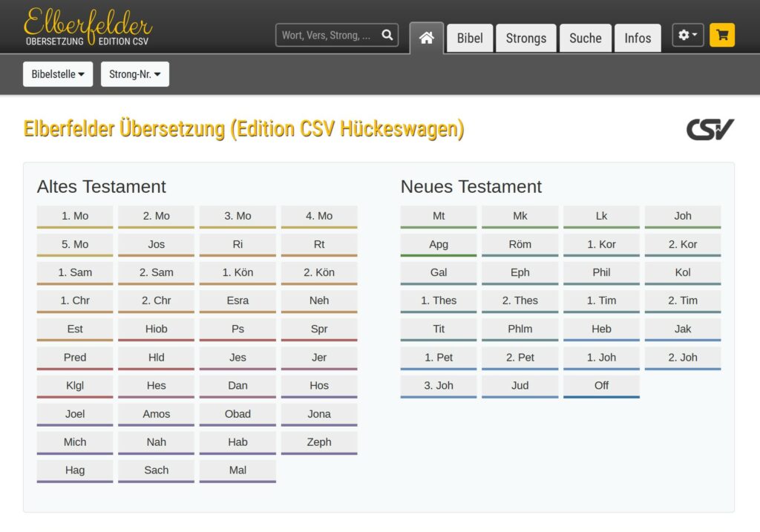The image size is (760, 532).
Task: Open the Infos tab
Action: point(638,38)
